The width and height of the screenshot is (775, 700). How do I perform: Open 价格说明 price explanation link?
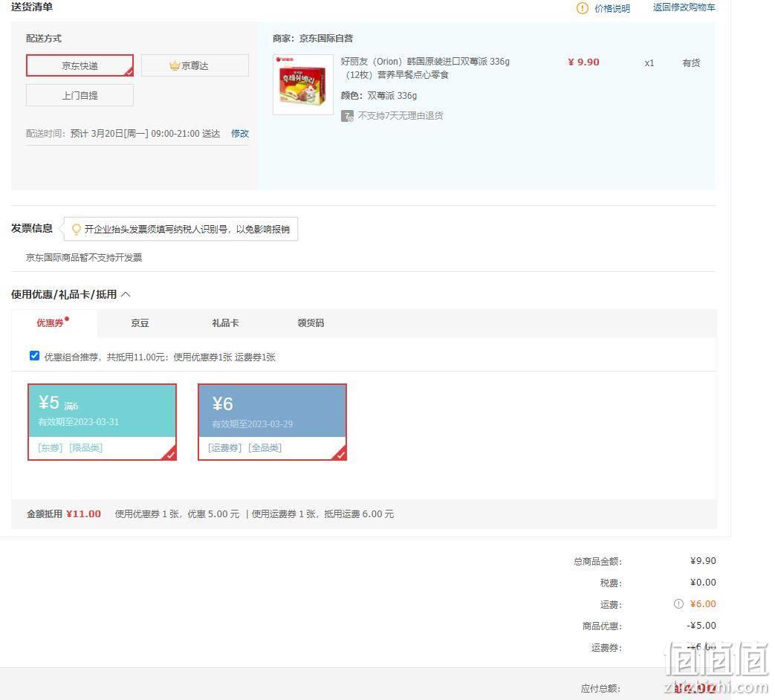click(612, 8)
